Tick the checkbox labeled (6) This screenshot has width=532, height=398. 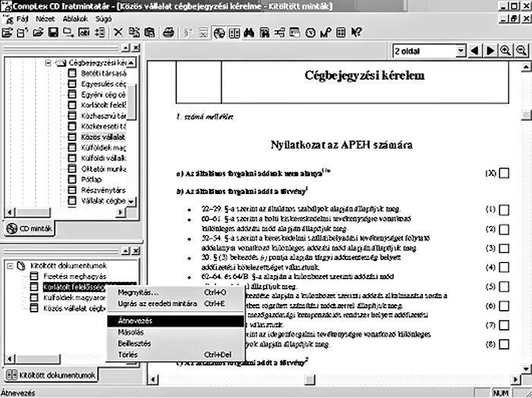click(504, 306)
